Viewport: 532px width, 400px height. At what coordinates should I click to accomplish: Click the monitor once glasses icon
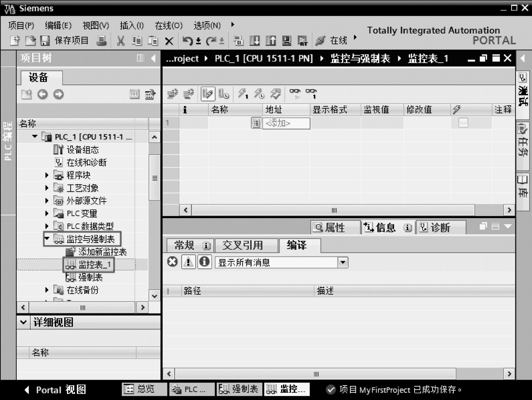point(311,94)
